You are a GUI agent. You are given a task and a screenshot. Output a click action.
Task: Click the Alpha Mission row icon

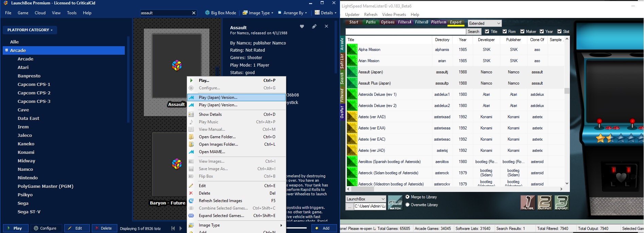pyautogui.click(x=352, y=50)
